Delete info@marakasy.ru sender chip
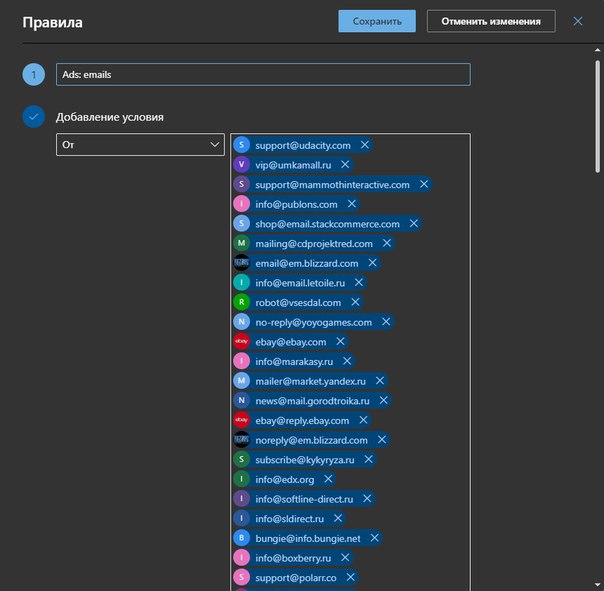The height and width of the screenshot is (591, 604). (347, 361)
